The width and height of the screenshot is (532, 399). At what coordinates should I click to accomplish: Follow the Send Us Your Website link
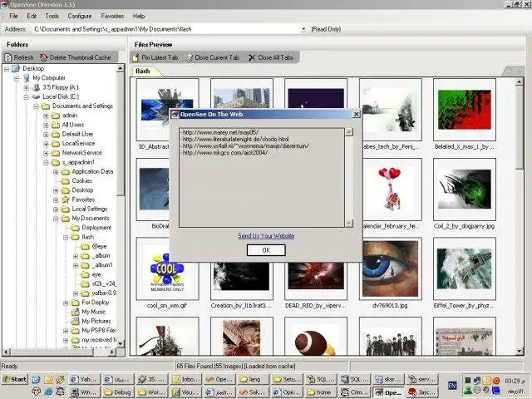click(x=266, y=236)
